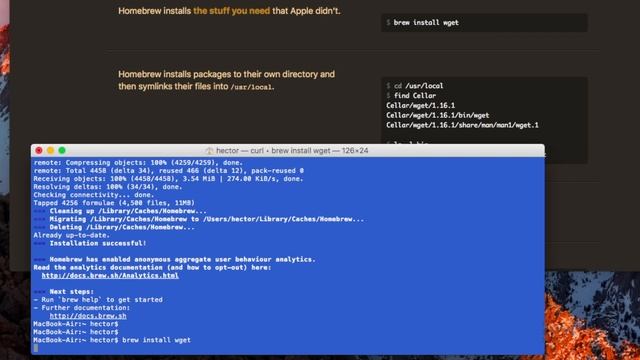
Task: Click 'Migrating /Library/Caches/Homebrew' line
Action: [x=199, y=219]
